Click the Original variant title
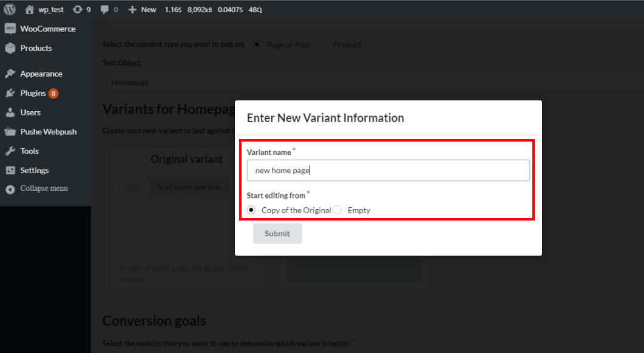This screenshot has width=644, height=353. click(186, 159)
